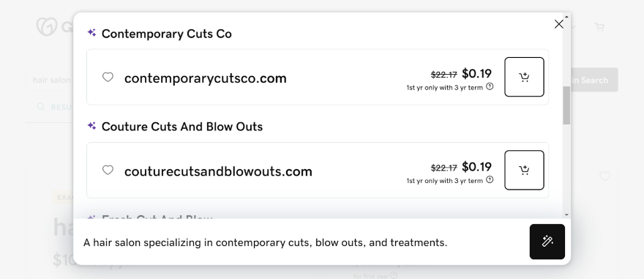
Task: Click the scrollbar down arrow in dialog
Action: 566,215
